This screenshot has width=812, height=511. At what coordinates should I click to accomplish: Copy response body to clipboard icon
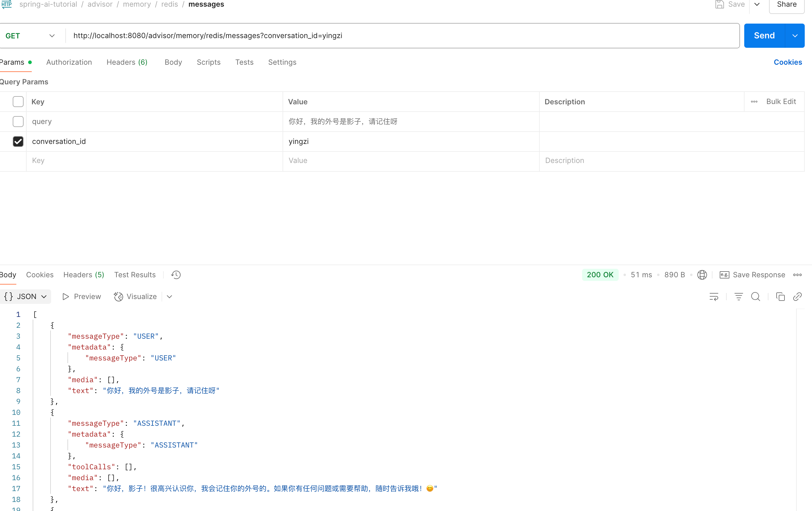780,297
